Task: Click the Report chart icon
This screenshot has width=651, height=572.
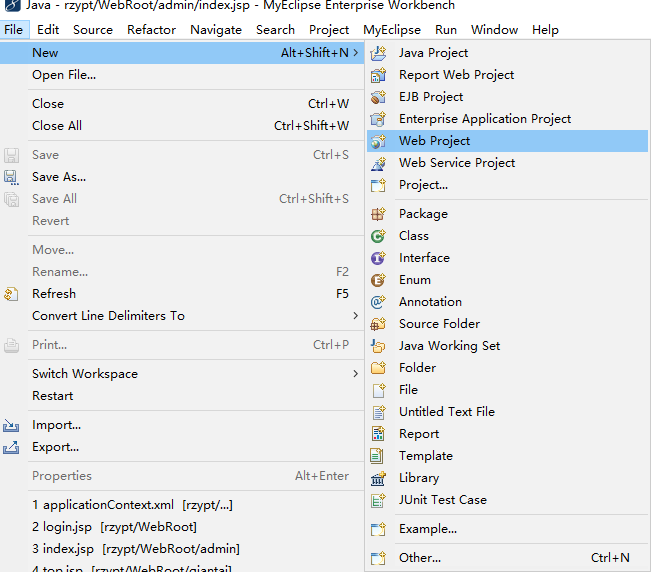Action: (378, 434)
